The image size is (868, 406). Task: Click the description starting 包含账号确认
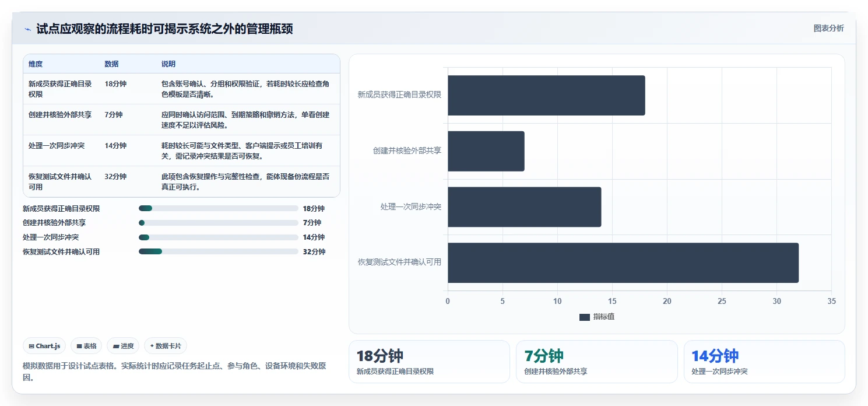[x=245, y=89]
